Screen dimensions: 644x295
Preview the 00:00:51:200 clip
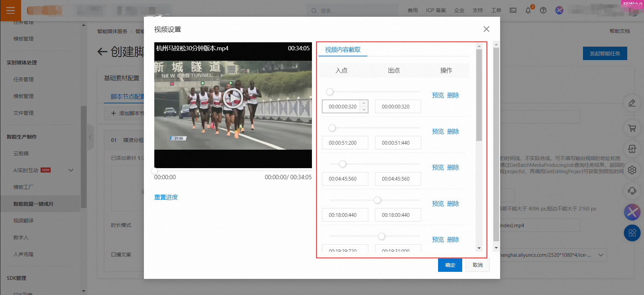438,132
